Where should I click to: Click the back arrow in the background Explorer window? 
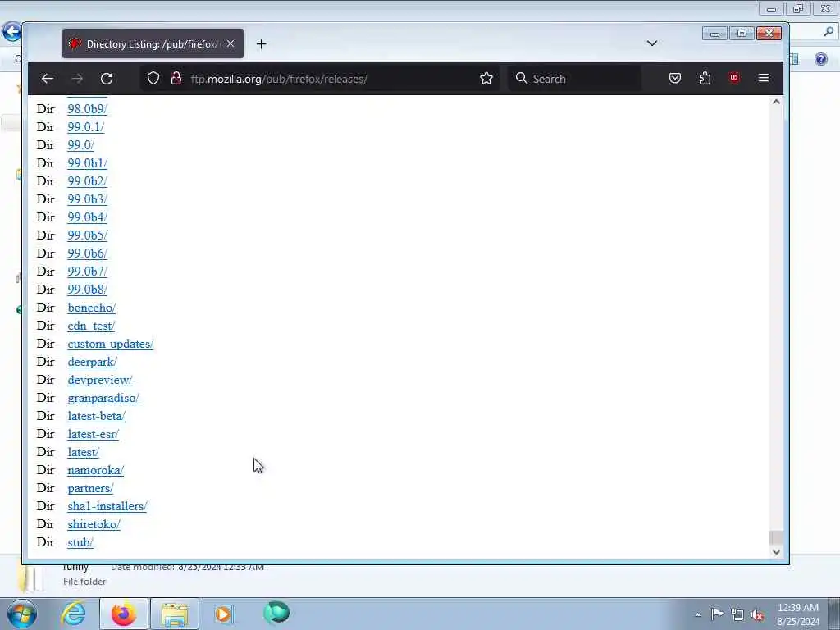tap(11, 32)
